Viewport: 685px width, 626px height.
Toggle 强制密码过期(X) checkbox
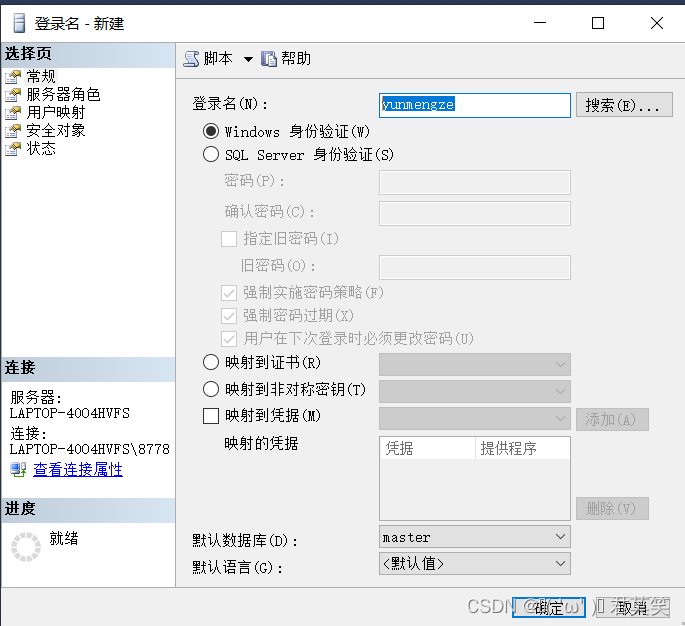[x=229, y=315]
